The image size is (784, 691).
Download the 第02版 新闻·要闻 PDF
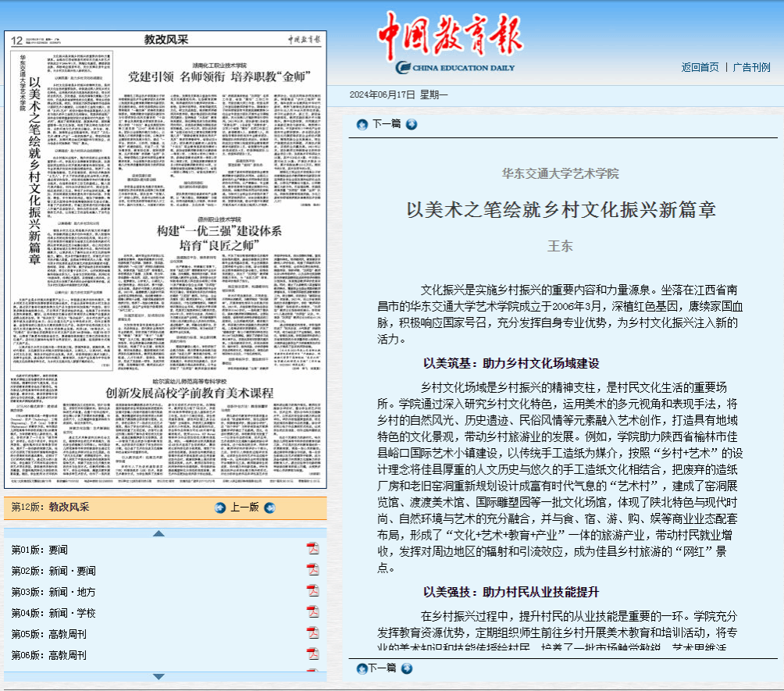(312, 570)
